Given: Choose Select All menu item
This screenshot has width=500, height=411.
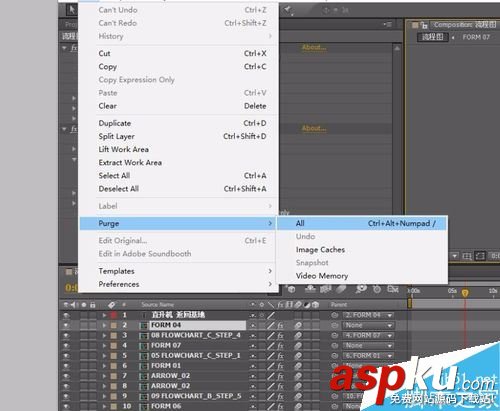Looking at the screenshot, I should pyautogui.click(x=178, y=176).
